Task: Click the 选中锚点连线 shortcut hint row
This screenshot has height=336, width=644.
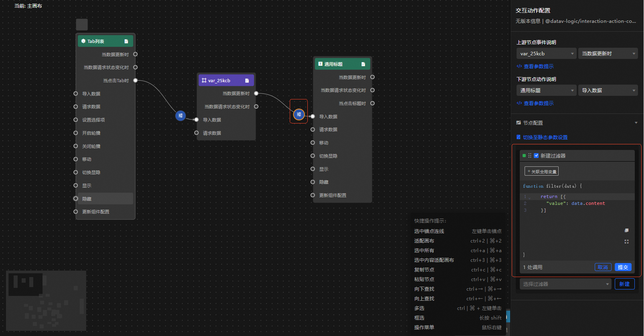Action: 458,231
